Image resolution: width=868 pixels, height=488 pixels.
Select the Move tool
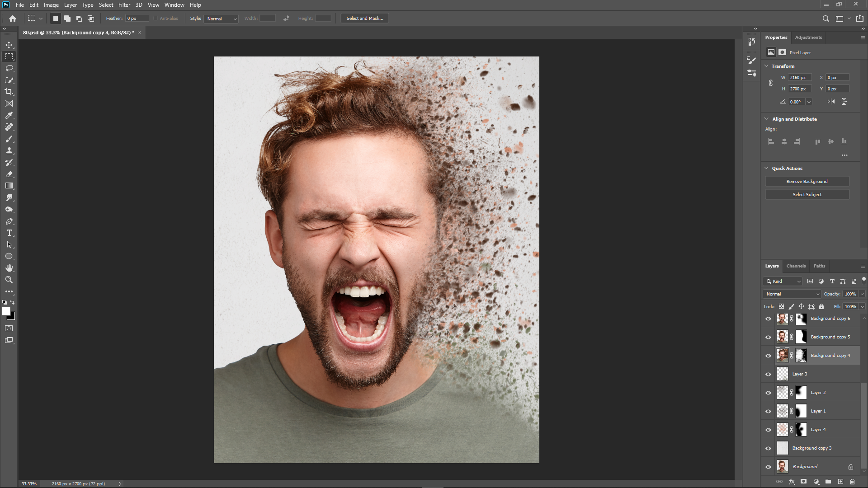pos(9,45)
